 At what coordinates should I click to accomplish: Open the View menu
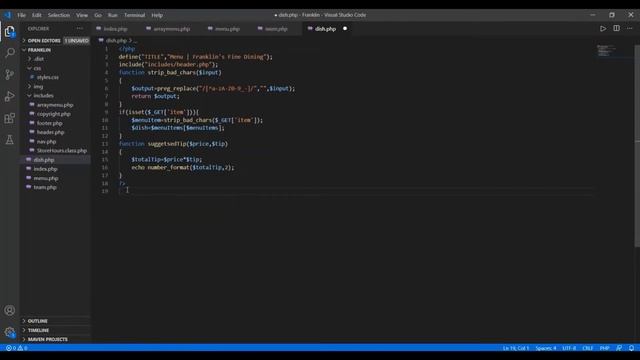82,15
